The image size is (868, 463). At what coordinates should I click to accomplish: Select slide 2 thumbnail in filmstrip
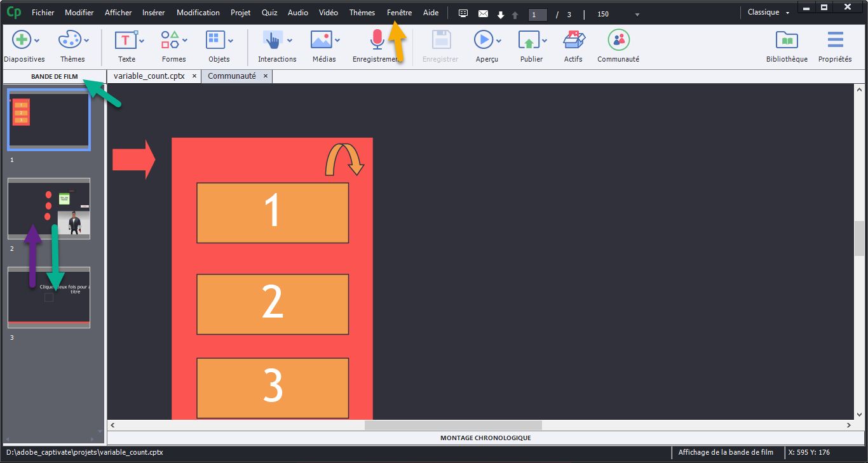click(49, 208)
